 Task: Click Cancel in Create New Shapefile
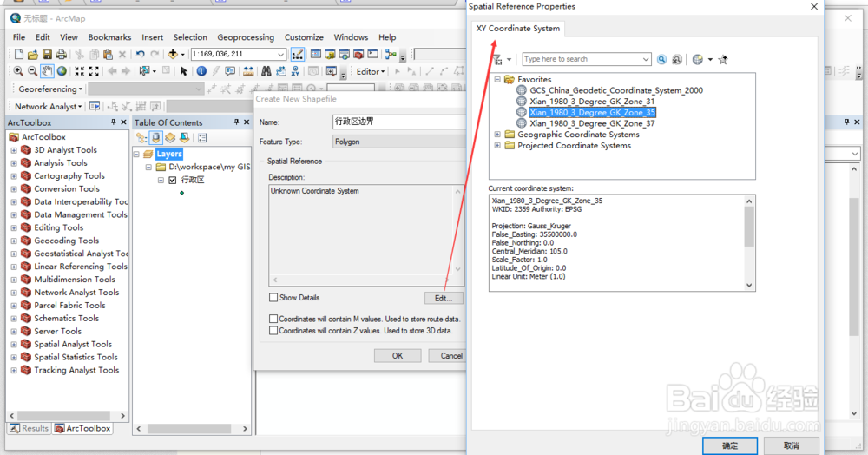447,355
